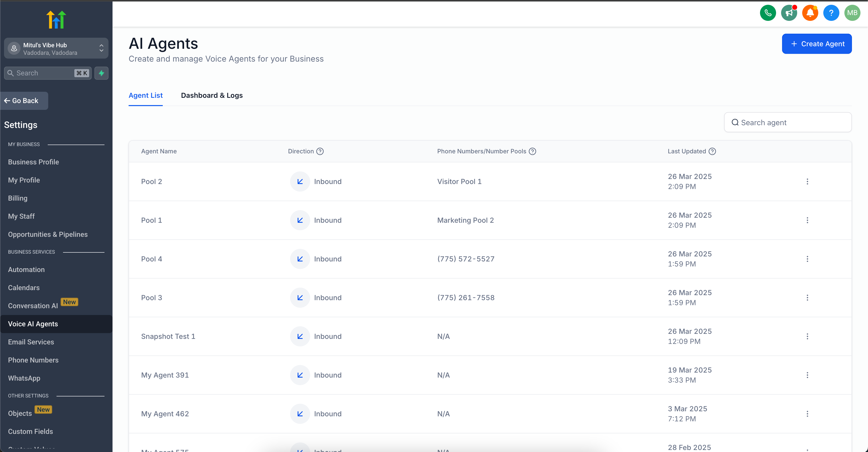This screenshot has width=868, height=452.
Task: Open three-dot menu for Pool 2
Action: 807,182
